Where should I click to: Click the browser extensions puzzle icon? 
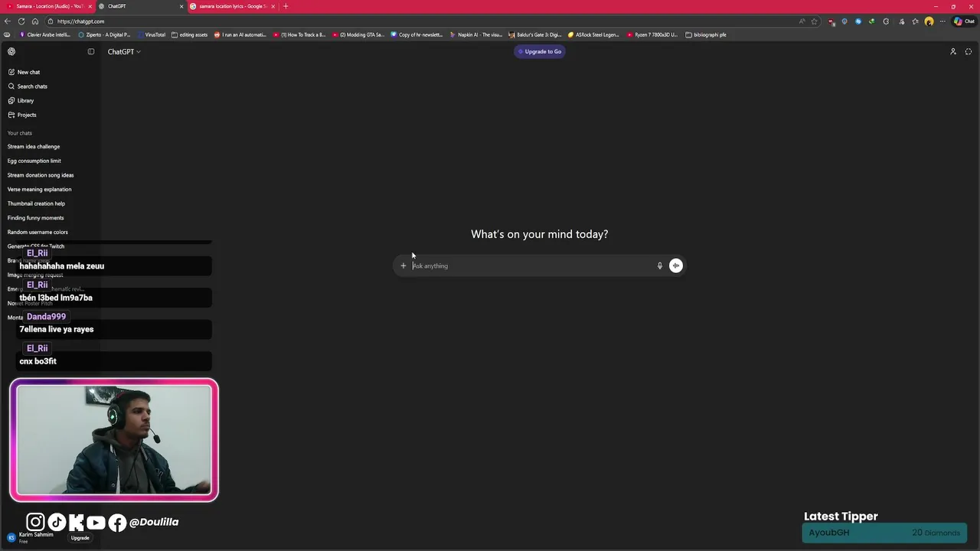coord(886,21)
